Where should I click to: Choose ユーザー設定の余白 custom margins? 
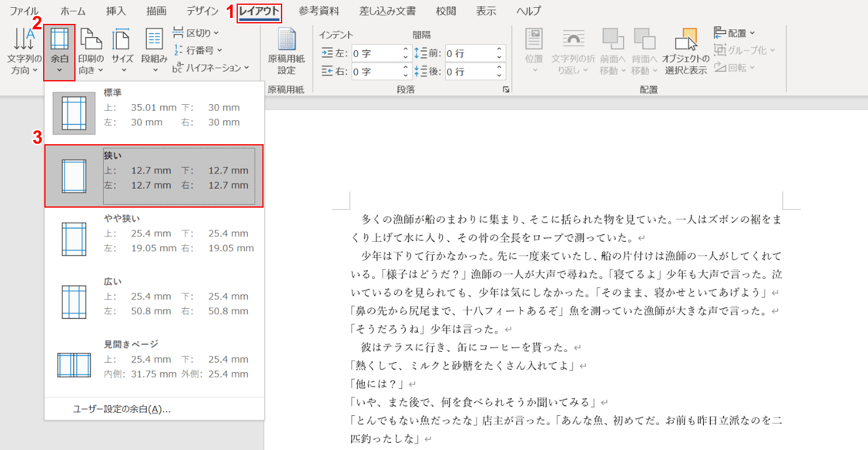click(122, 409)
